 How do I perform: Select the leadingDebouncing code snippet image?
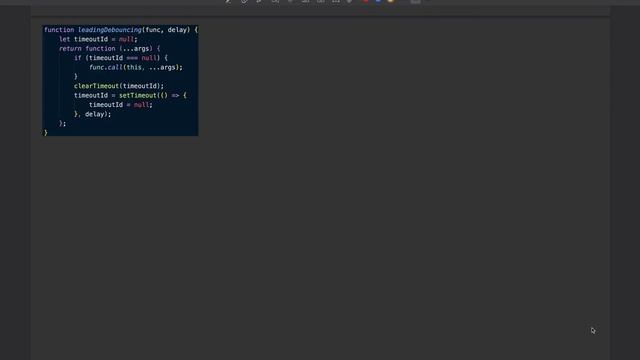[x=120, y=80]
